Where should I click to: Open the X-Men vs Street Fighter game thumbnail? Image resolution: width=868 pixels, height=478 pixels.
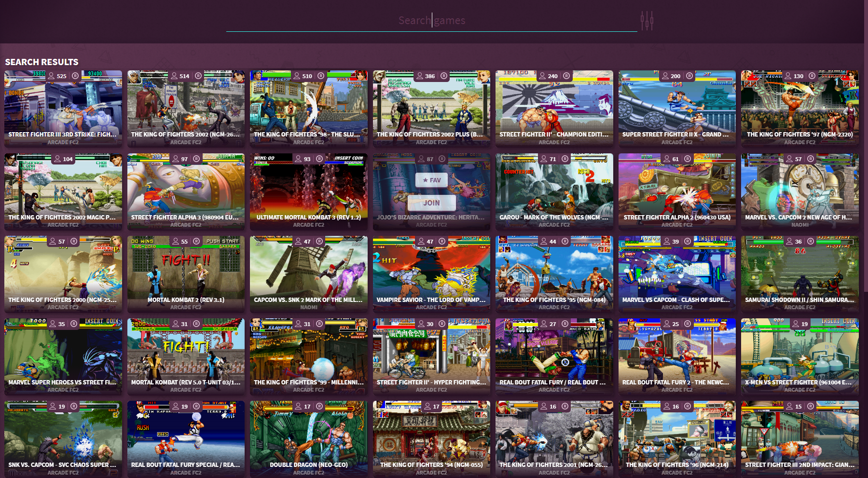coord(800,356)
